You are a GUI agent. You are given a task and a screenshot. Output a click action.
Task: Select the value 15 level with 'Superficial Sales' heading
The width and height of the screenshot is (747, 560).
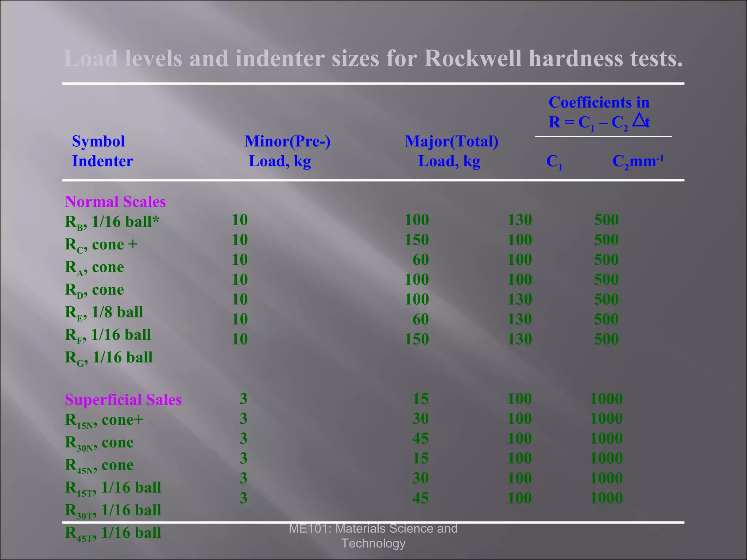pyautogui.click(x=421, y=398)
